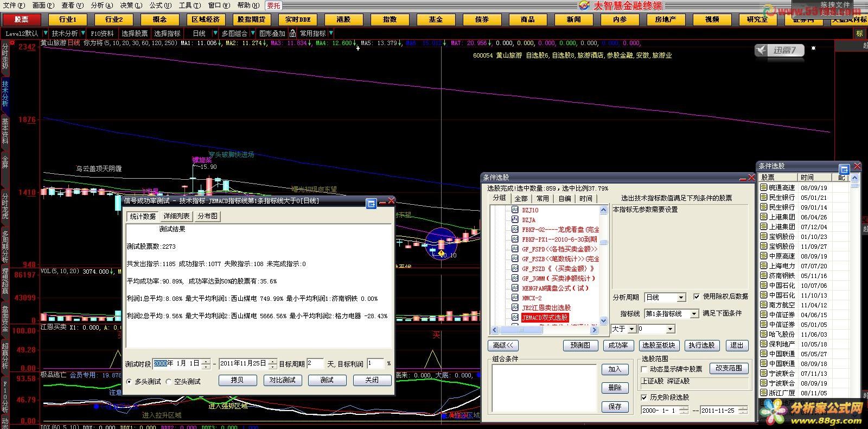Click stock icon beside 保利地产

[763, 344]
